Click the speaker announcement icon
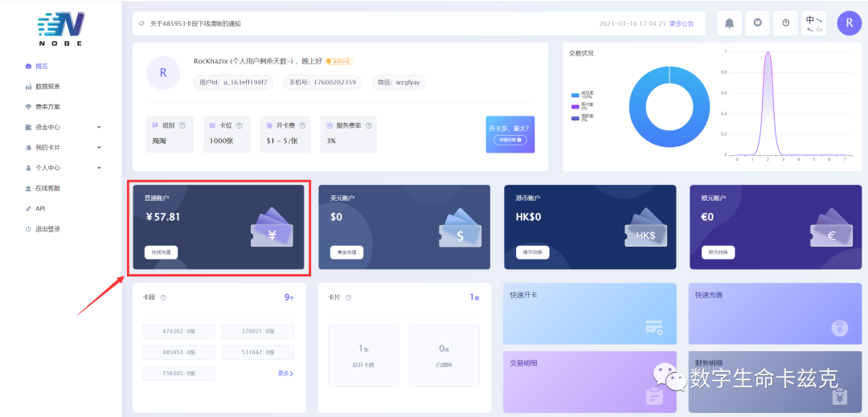868x417 pixels. pos(141,24)
